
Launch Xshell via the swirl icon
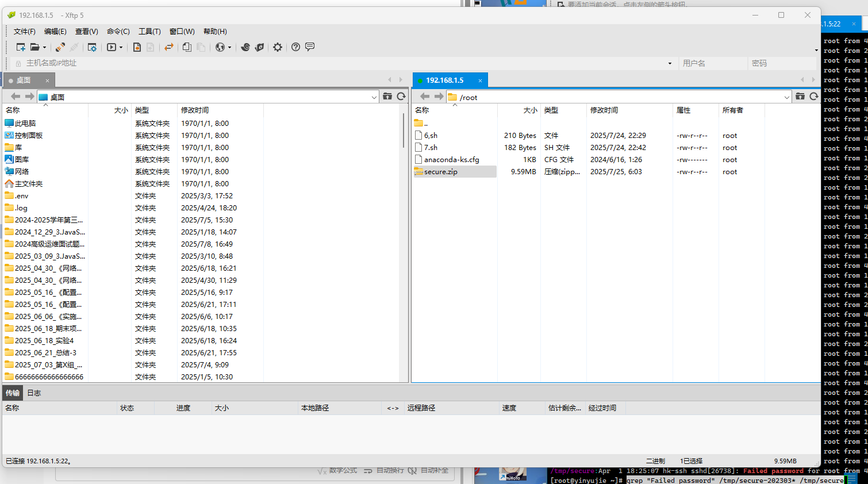pos(245,47)
